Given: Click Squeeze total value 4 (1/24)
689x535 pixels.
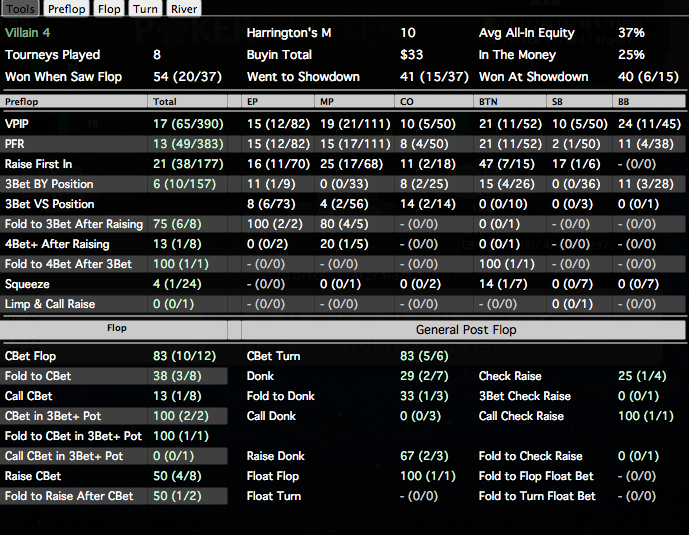Looking at the screenshot, I should pos(177,284).
